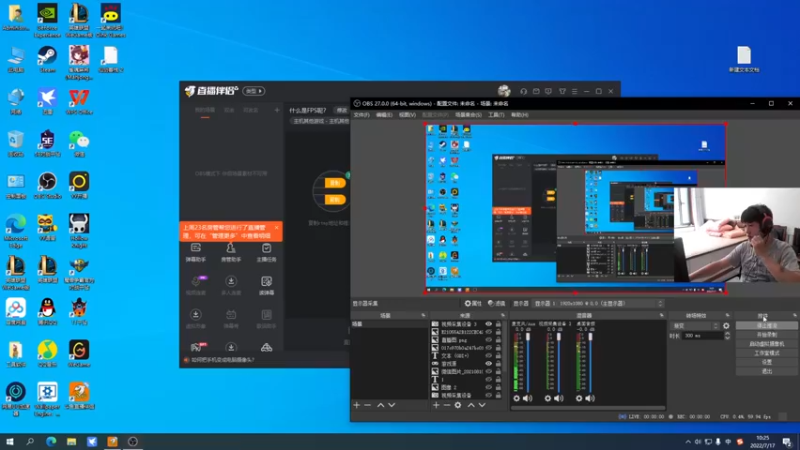The width and height of the screenshot is (800, 450).
Task: Open GeForce Experience desktop icon
Action: (x=47, y=20)
